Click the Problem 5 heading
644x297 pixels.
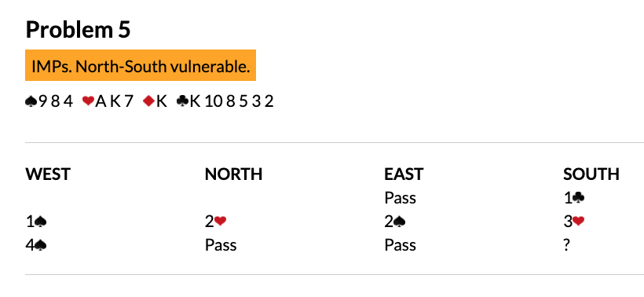coord(78,30)
